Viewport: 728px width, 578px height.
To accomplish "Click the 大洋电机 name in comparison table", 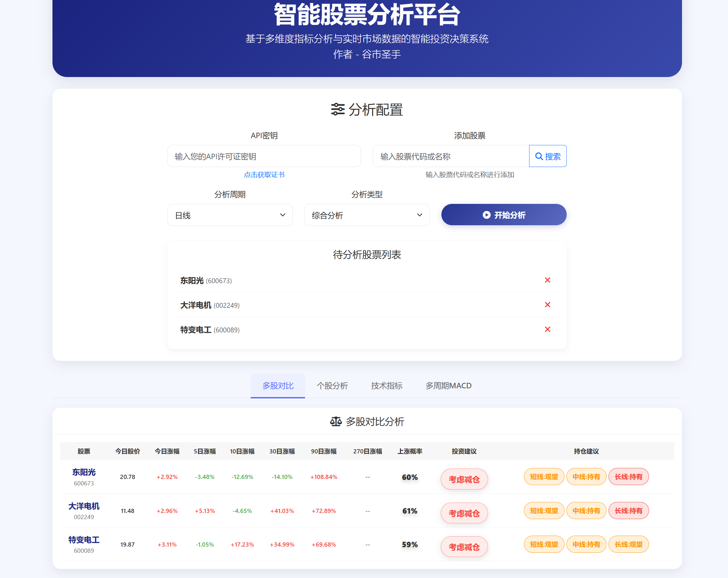I will pos(84,506).
